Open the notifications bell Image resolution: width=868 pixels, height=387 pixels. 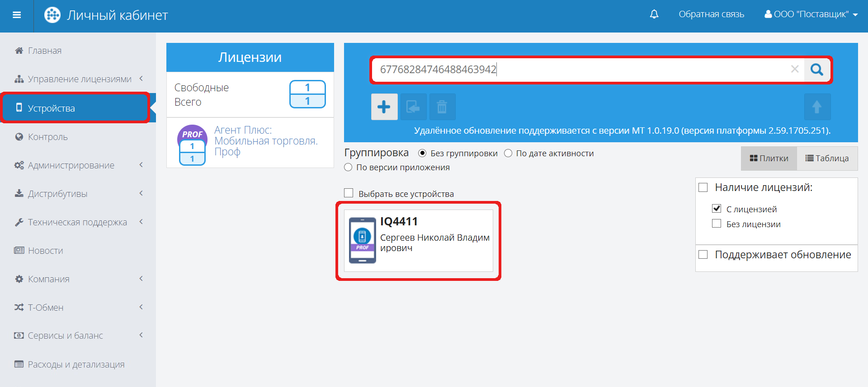click(x=654, y=14)
